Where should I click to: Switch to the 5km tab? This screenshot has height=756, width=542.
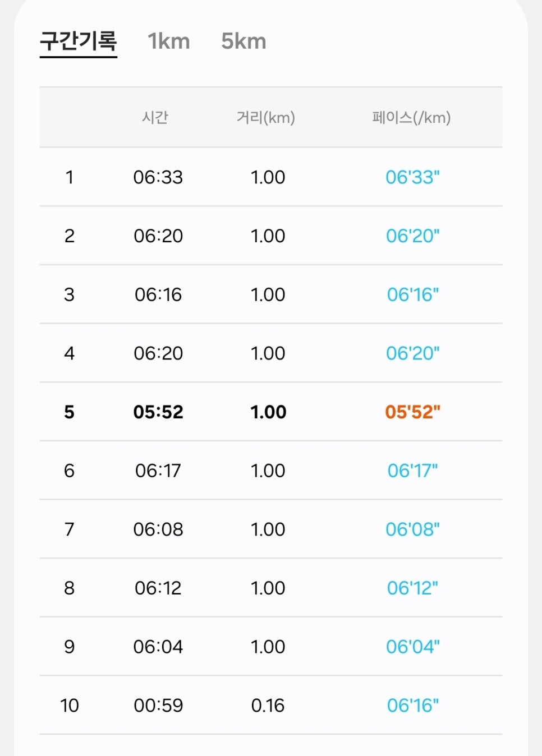tap(244, 42)
